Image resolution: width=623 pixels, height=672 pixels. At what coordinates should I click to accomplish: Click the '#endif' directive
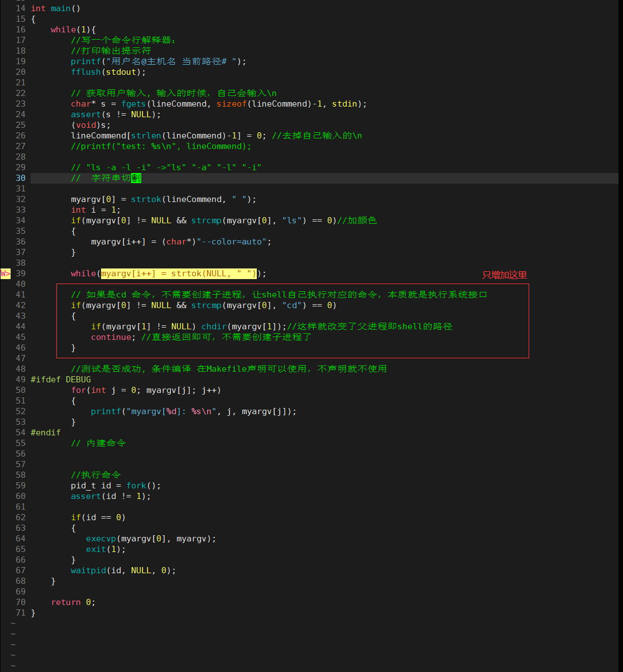point(46,433)
